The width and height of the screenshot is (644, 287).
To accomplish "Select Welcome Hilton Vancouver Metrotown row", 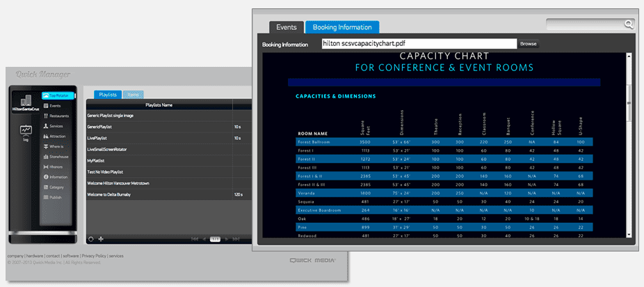I will [x=169, y=183].
